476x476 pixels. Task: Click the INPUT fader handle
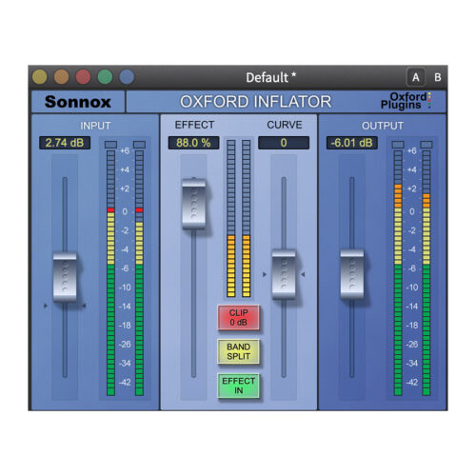tap(65, 276)
